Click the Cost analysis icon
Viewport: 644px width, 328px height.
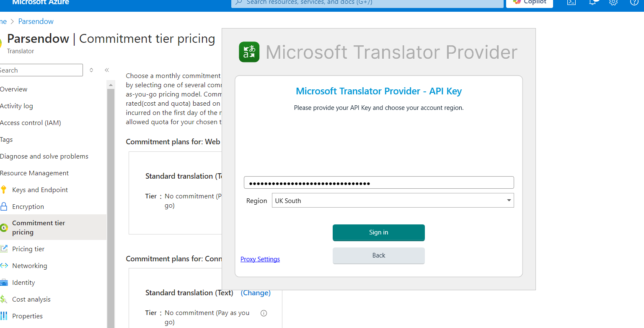click(4, 299)
